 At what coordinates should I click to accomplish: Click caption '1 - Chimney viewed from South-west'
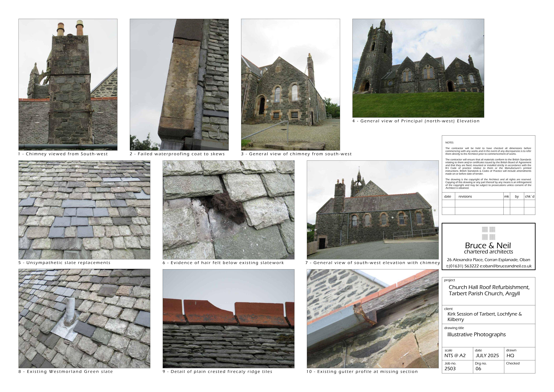[x=63, y=154]
